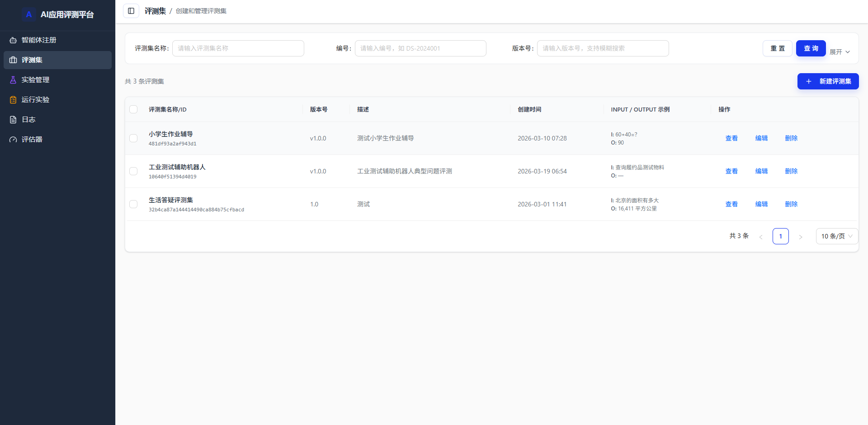Viewport: 868px width, 425px height.
Task: Click sample input 查询履约品测试物料
Action: [640, 168]
